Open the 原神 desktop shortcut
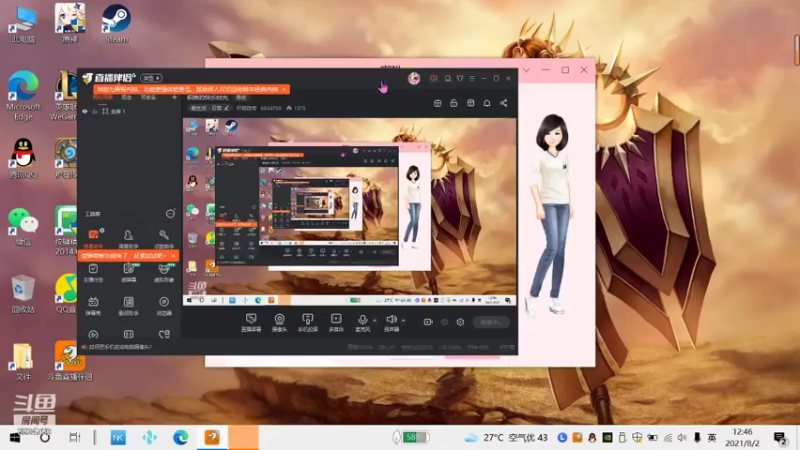 (70, 23)
